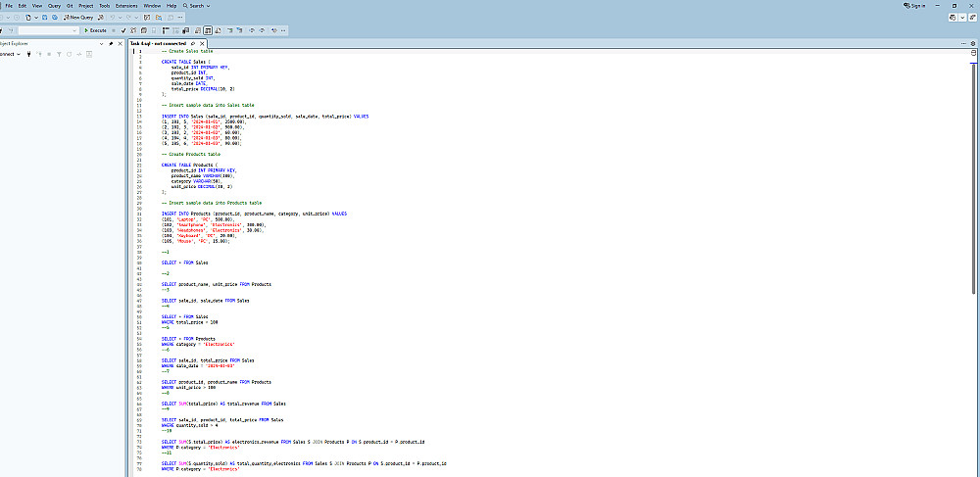Open the View menu

coord(37,6)
